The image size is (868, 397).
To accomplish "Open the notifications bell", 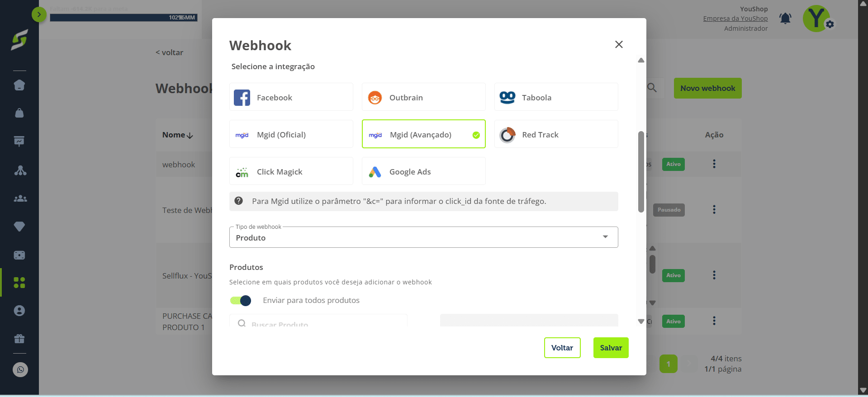I will click(785, 19).
